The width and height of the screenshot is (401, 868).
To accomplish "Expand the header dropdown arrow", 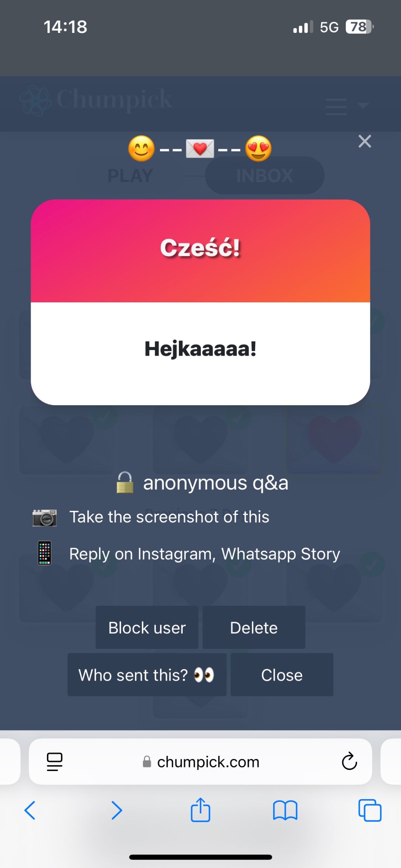I will (363, 106).
